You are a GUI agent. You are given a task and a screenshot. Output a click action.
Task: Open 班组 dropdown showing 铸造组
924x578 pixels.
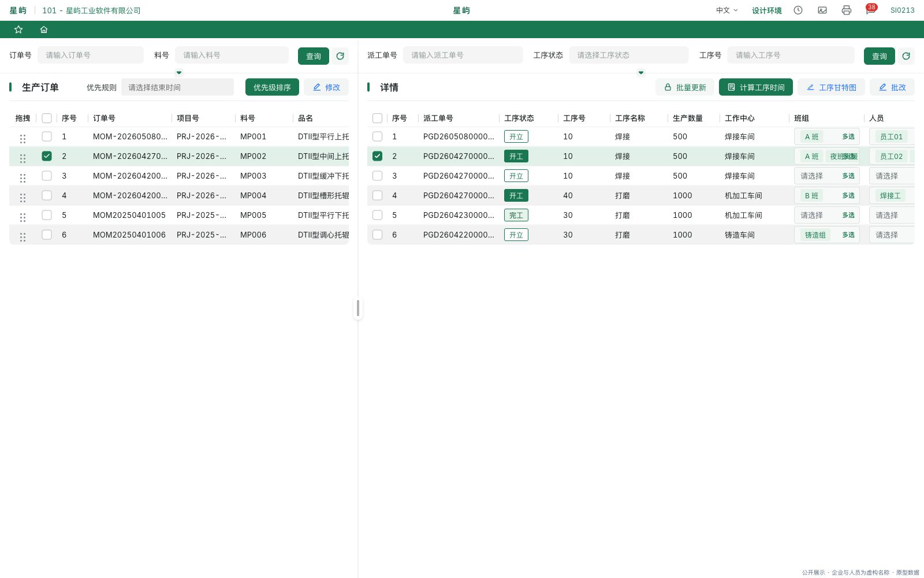pos(827,235)
